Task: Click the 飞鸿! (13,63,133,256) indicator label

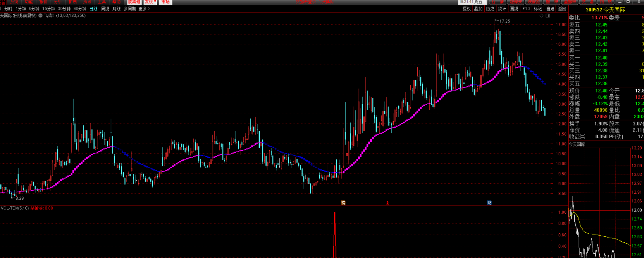Action: (x=65, y=16)
